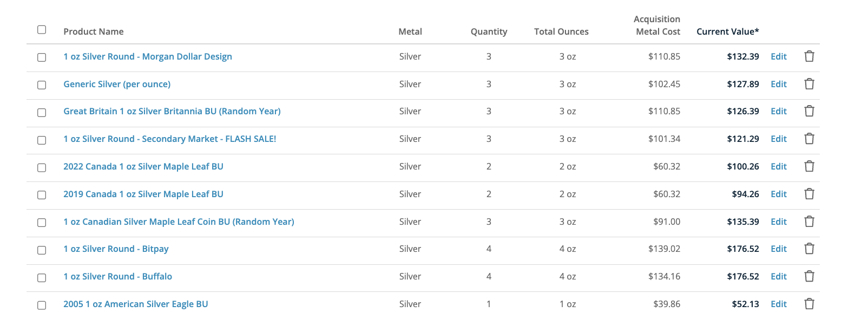Edit the Canadian Maple Leaf Random Year entry
868x325 pixels.
[x=779, y=222]
